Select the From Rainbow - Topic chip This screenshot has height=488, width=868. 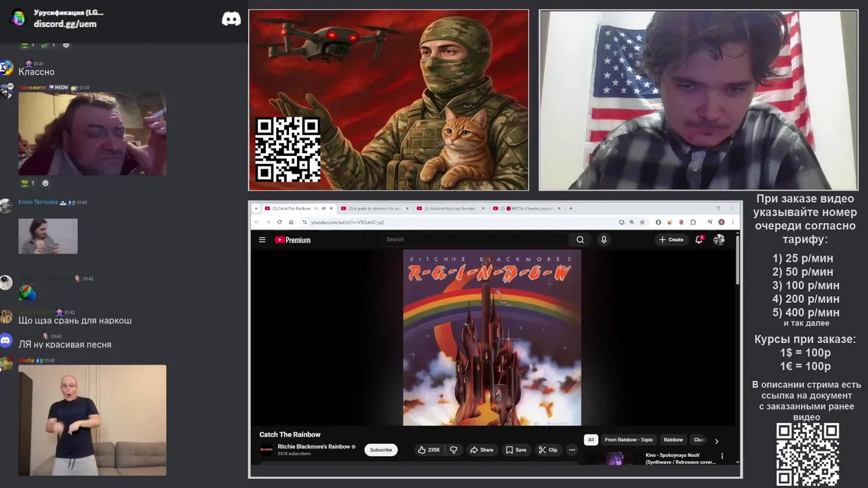point(629,440)
